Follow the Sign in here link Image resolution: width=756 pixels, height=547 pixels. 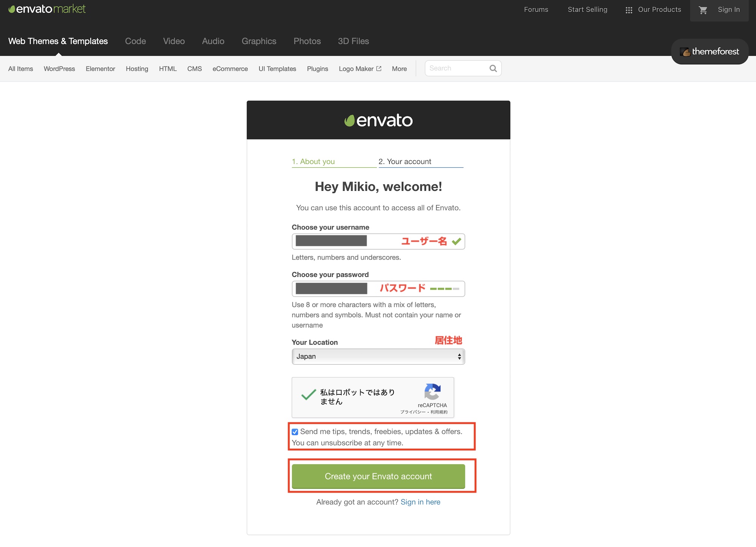click(420, 502)
